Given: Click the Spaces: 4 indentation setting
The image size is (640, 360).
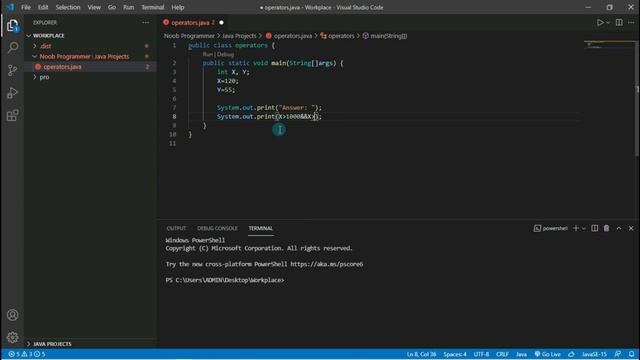Looking at the screenshot, I should pos(455,354).
